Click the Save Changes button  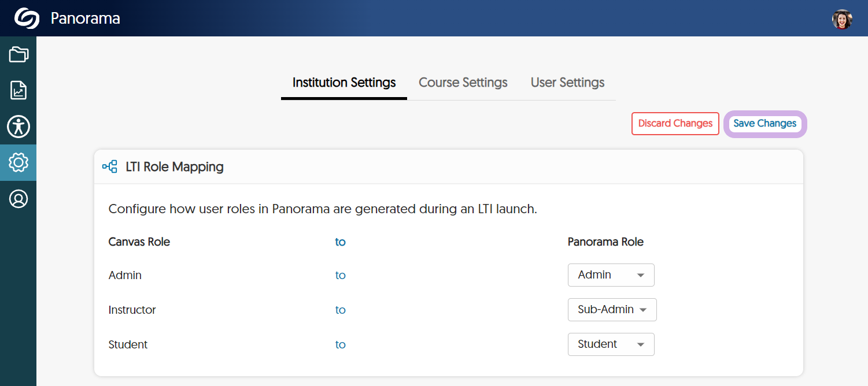point(765,124)
